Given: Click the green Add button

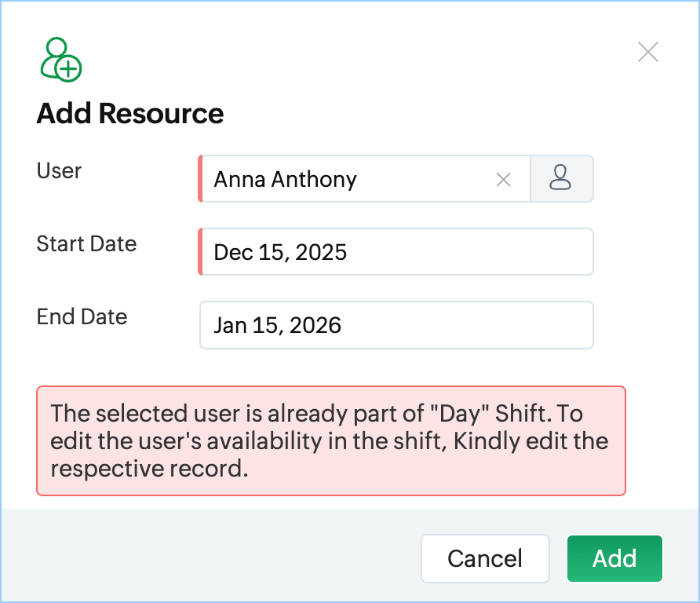Looking at the screenshot, I should pos(614,558).
